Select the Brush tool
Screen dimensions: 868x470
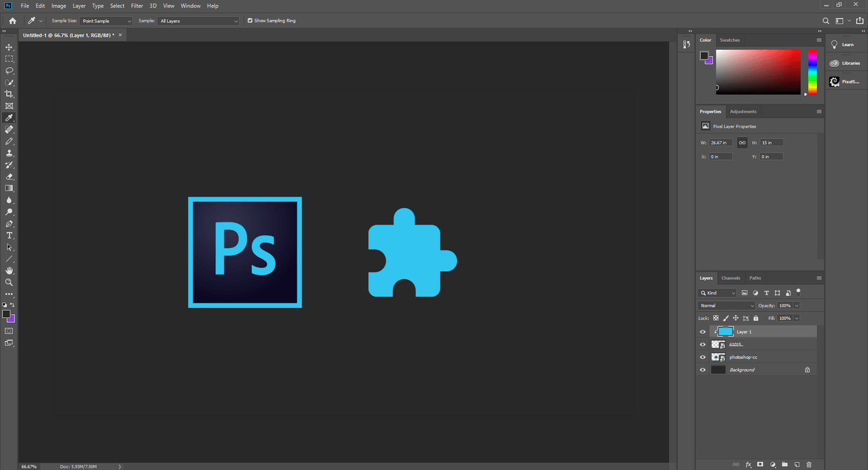click(9, 141)
